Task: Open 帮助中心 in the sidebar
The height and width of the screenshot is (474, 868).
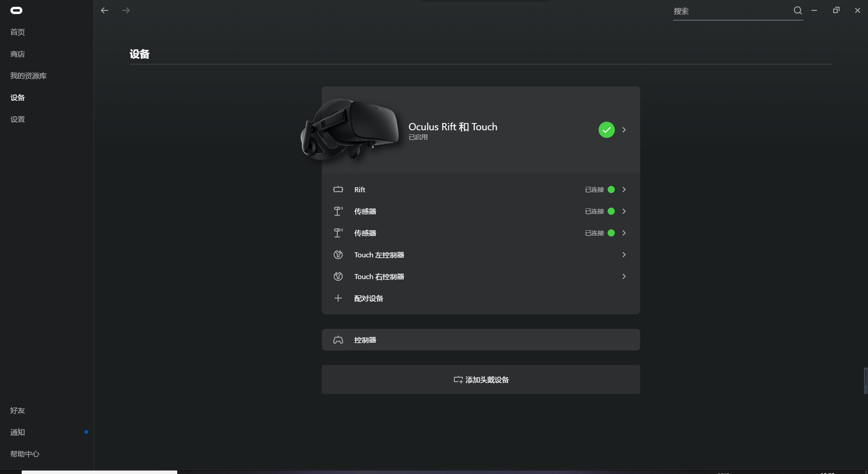Action: pos(25,454)
